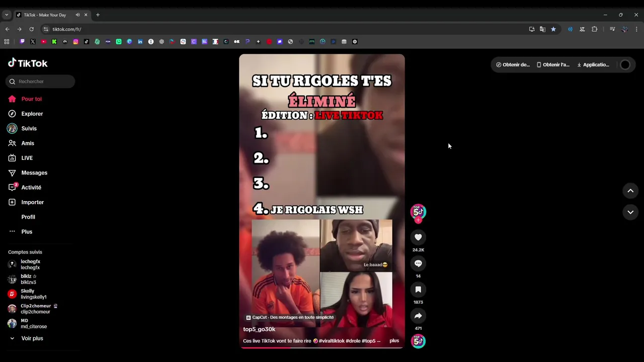Click the #drole hashtag
Screen dimensions: 644x362
point(353,341)
